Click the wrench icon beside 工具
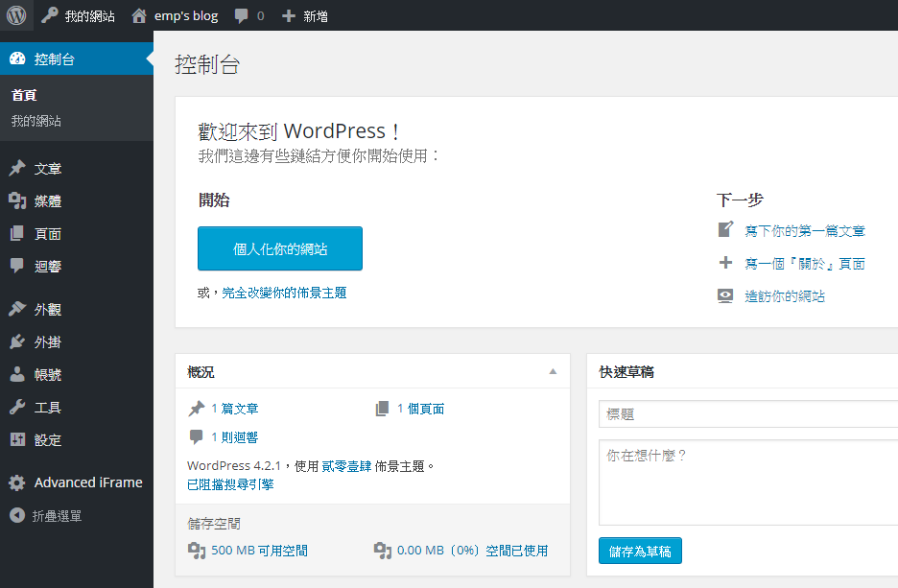Image resolution: width=898 pixels, height=588 pixels. pyautogui.click(x=17, y=407)
